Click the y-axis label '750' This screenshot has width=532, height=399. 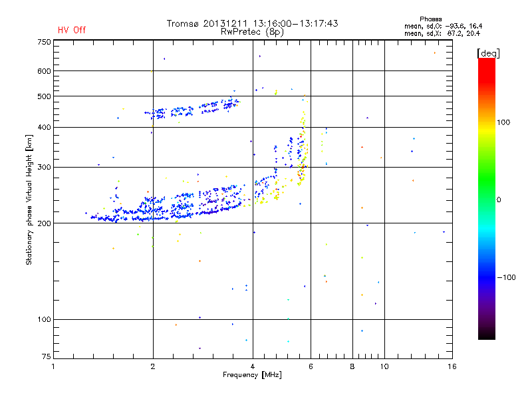click(44, 42)
